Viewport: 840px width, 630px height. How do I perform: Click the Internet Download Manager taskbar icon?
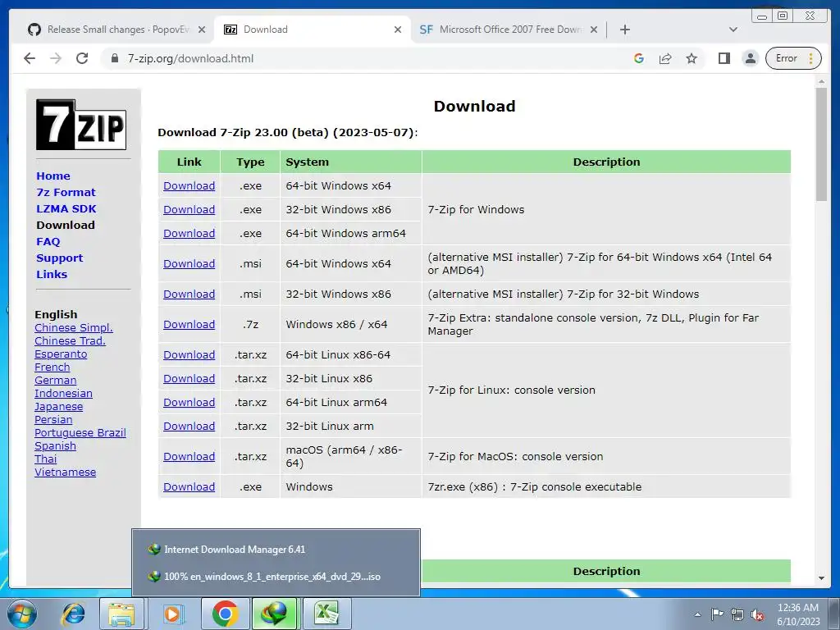[275, 614]
